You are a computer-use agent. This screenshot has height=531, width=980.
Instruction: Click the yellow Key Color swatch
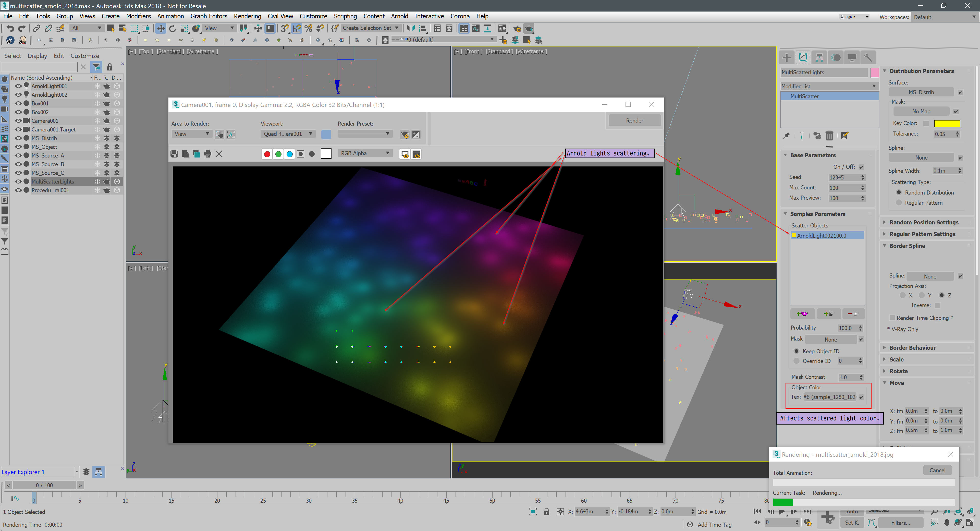tap(947, 123)
